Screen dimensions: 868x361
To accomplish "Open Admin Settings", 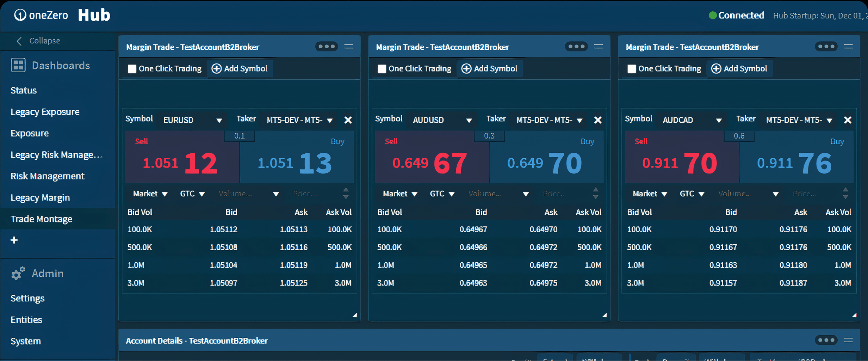I will coord(27,298).
